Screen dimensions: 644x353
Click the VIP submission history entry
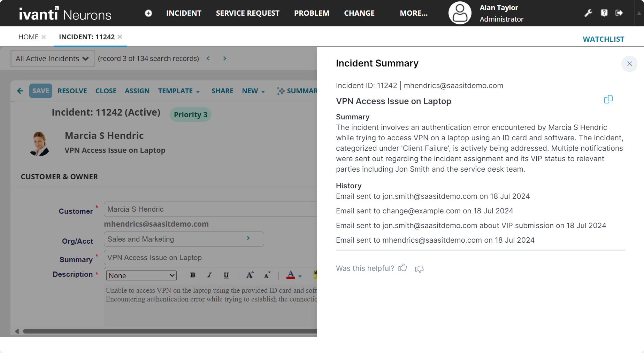coord(471,226)
